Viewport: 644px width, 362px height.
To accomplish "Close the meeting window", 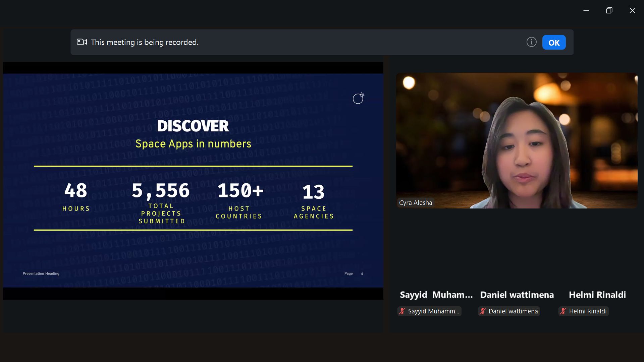I will (x=632, y=10).
